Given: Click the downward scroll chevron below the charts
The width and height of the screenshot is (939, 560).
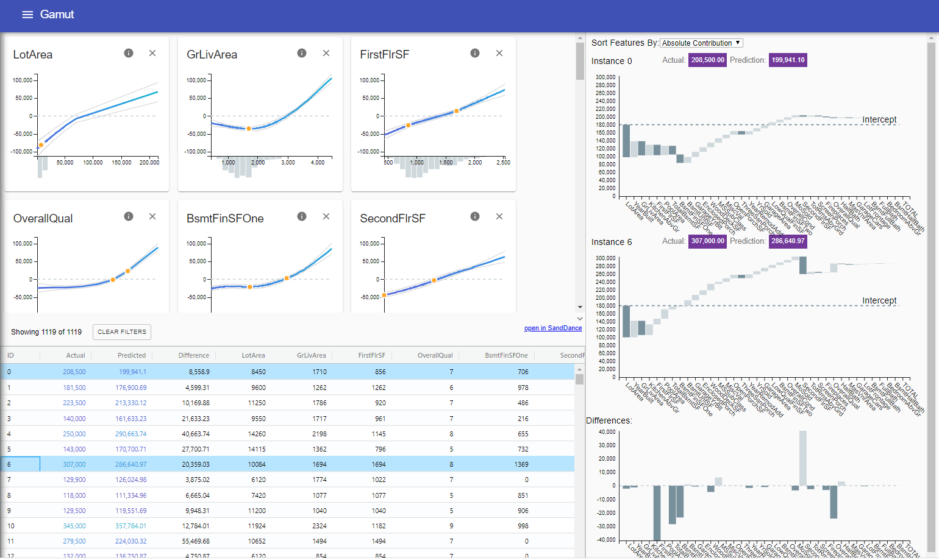Looking at the screenshot, I should coord(580,307).
